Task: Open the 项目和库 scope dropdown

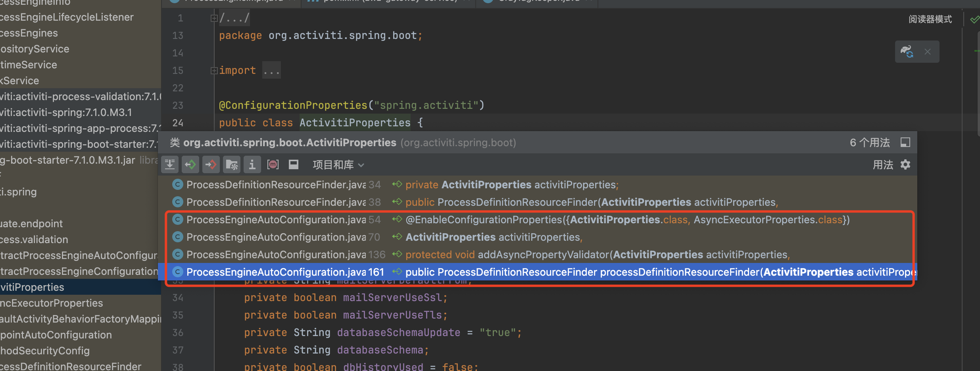Action: [338, 165]
